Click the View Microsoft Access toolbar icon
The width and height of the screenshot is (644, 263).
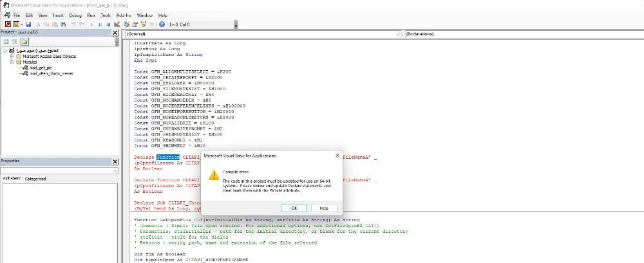[7, 24]
